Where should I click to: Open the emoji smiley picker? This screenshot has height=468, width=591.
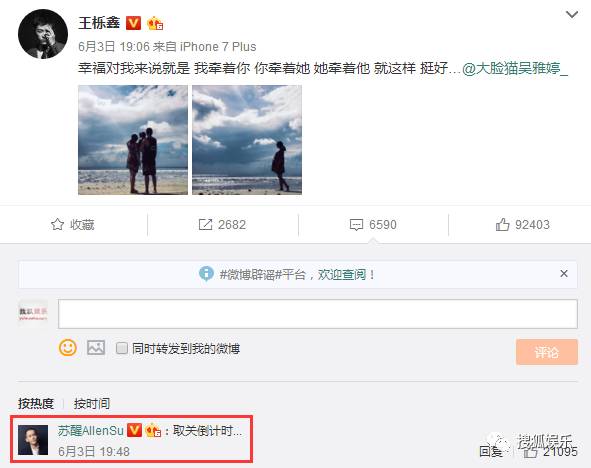pyautogui.click(x=68, y=347)
